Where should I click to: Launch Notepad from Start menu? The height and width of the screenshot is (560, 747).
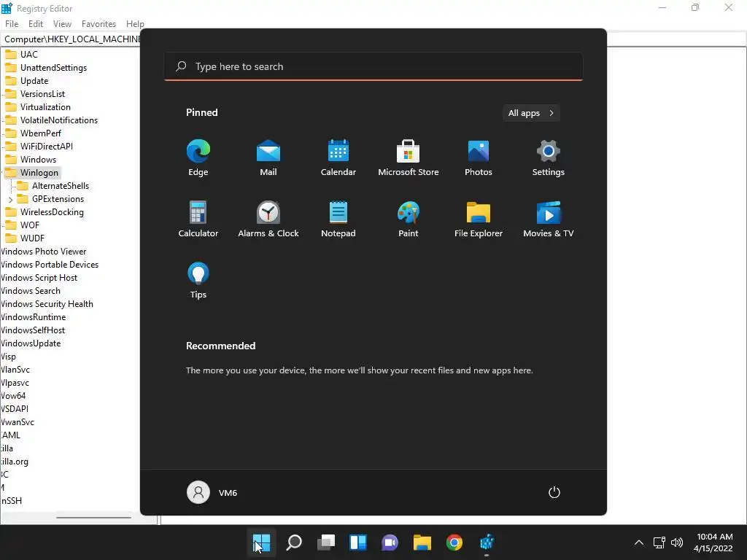click(x=338, y=219)
